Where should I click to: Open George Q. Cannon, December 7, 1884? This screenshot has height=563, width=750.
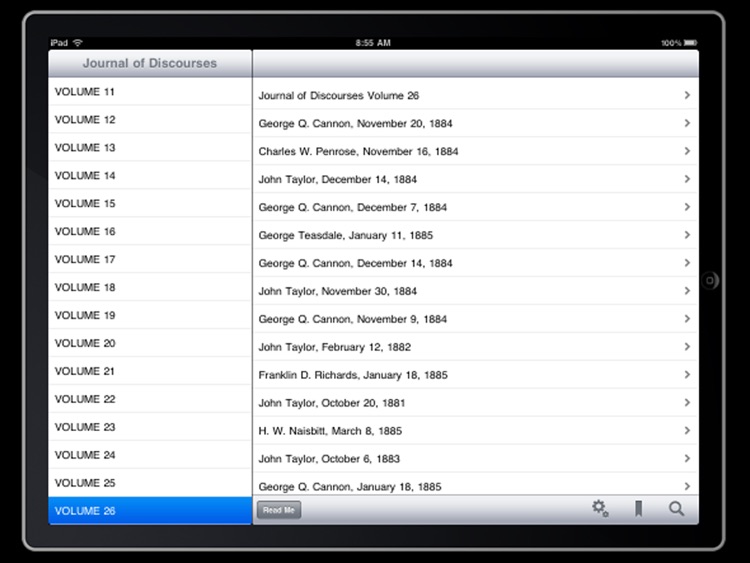pyautogui.click(x=475, y=207)
